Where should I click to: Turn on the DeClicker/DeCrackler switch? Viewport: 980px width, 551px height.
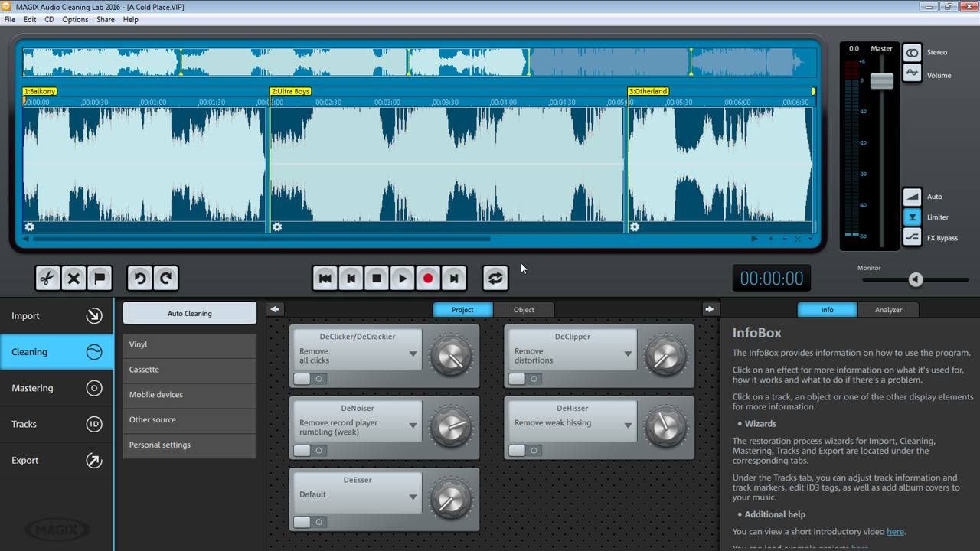click(310, 379)
